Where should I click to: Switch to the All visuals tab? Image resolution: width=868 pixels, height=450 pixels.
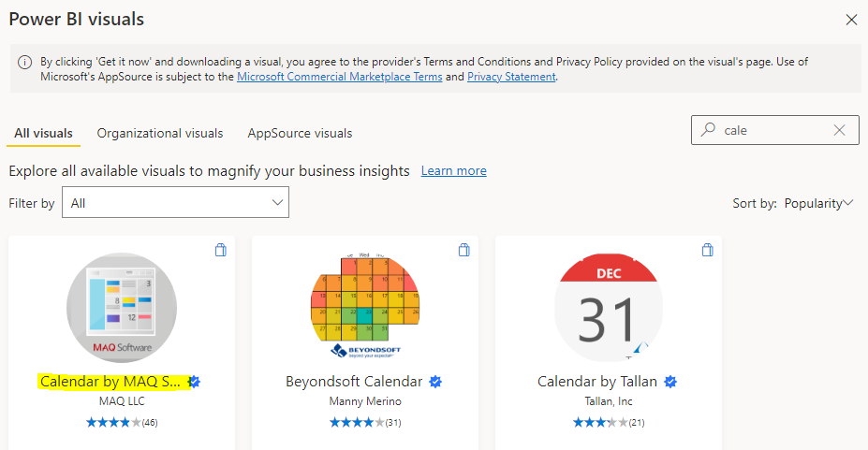[43, 133]
